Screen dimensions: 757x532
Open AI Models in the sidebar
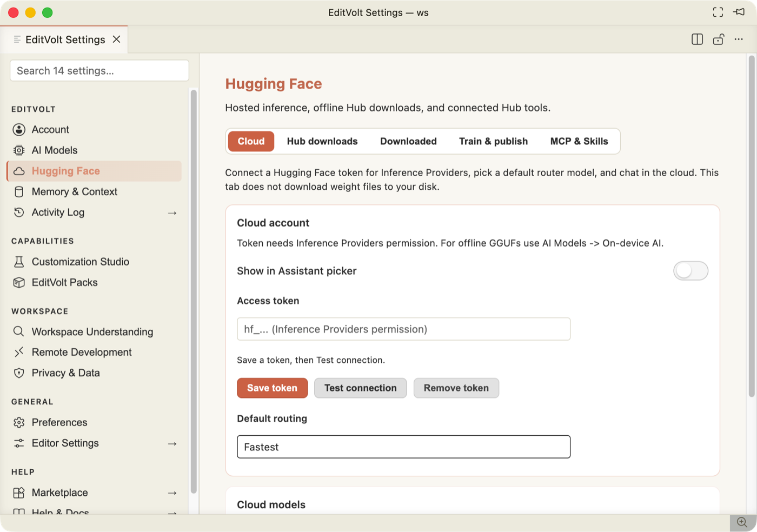pyautogui.click(x=94, y=150)
